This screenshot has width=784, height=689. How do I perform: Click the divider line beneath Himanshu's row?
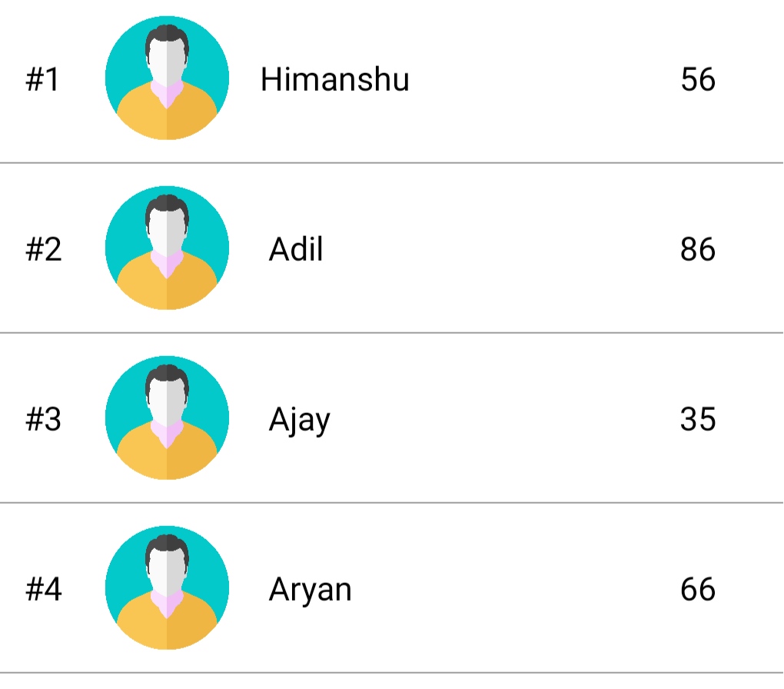[391, 162]
